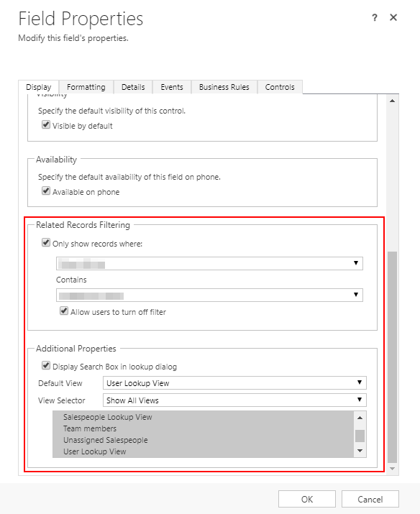Switch to the Display tab

(39, 87)
